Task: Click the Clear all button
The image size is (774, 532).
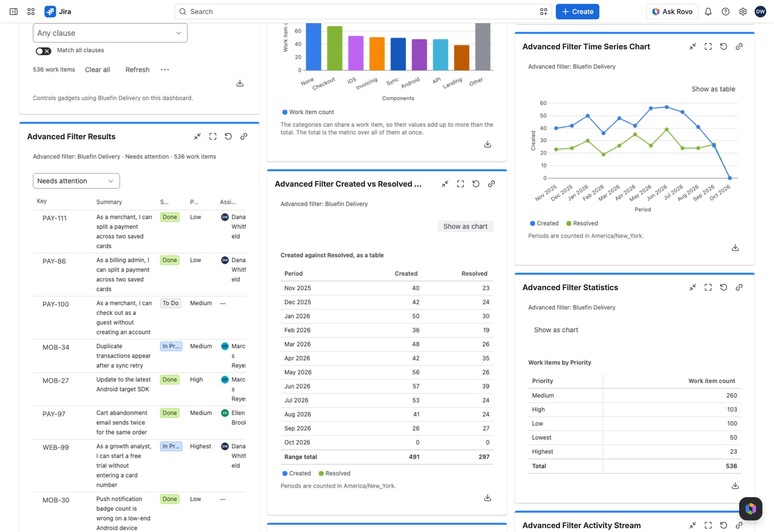Action: tap(97, 70)
